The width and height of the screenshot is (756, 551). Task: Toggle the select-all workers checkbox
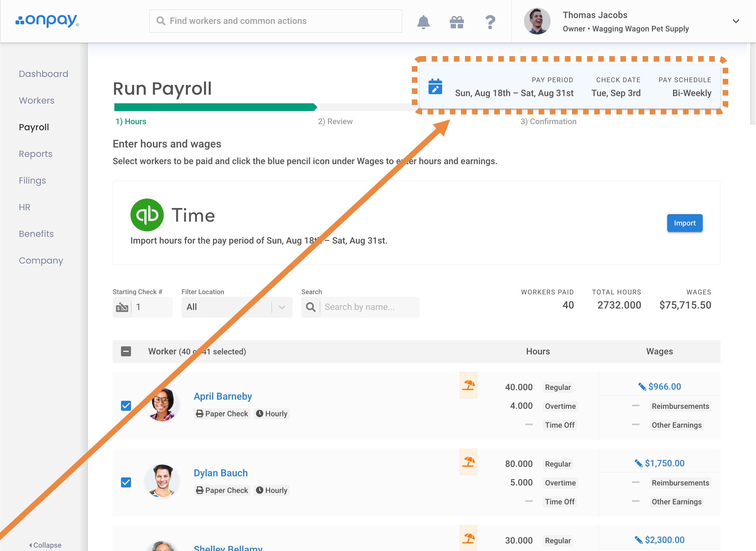click(x=126, y=351)
